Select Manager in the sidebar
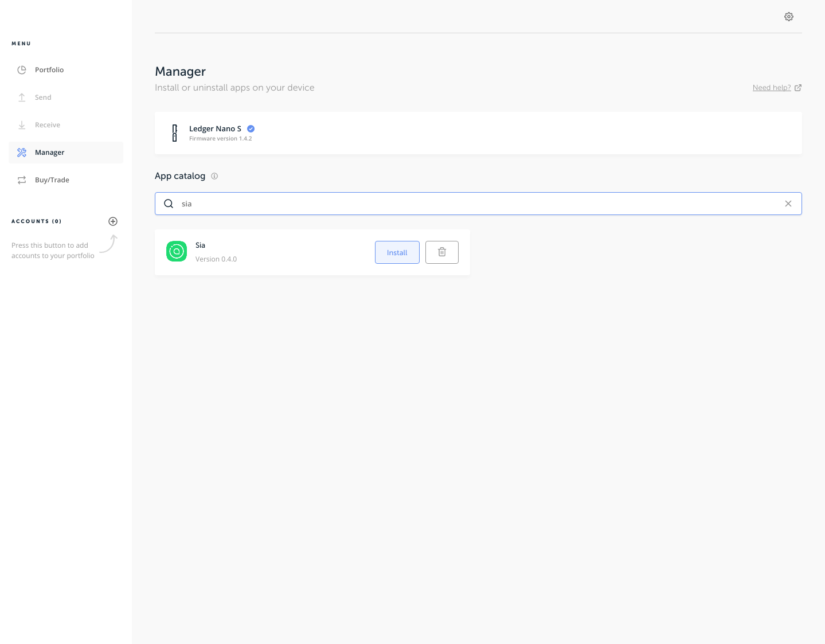 [x=66, y=153]
